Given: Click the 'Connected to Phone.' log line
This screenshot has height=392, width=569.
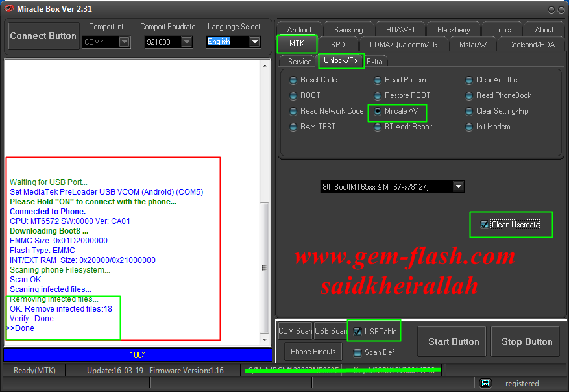Looking at the screenshot, I should (47, 212).
